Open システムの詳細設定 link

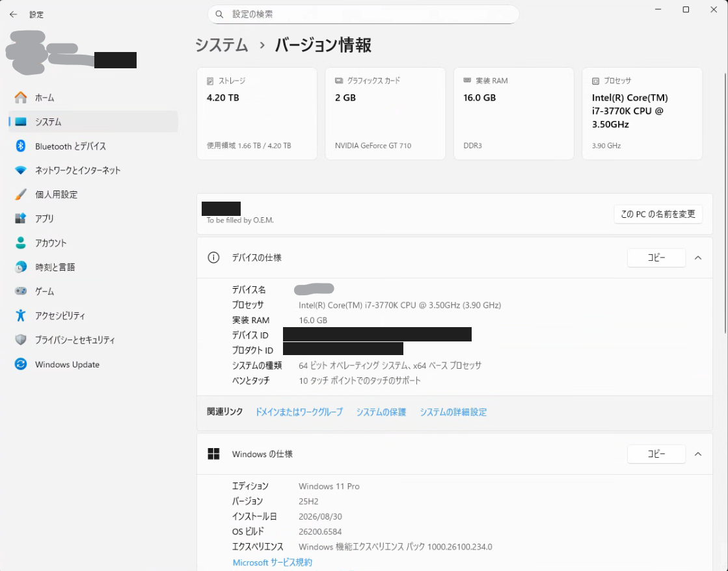pyautogui.click(x=453, y=412)
